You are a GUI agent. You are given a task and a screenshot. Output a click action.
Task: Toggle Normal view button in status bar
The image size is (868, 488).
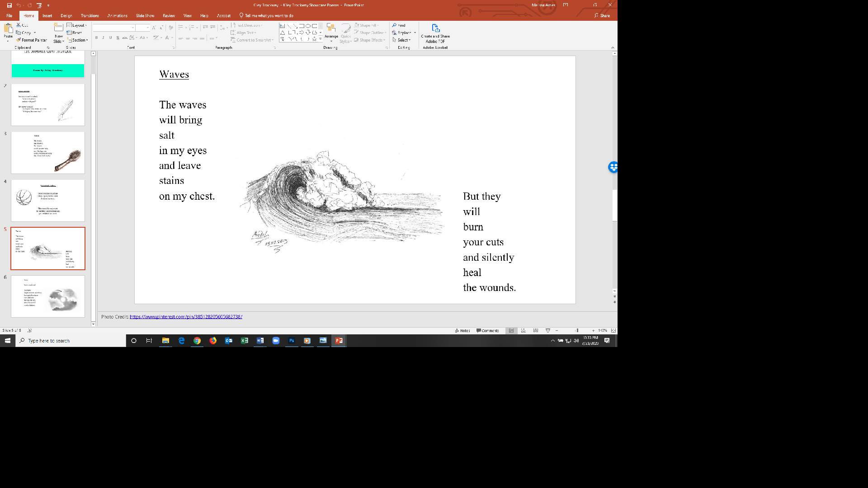click(511, 330)
